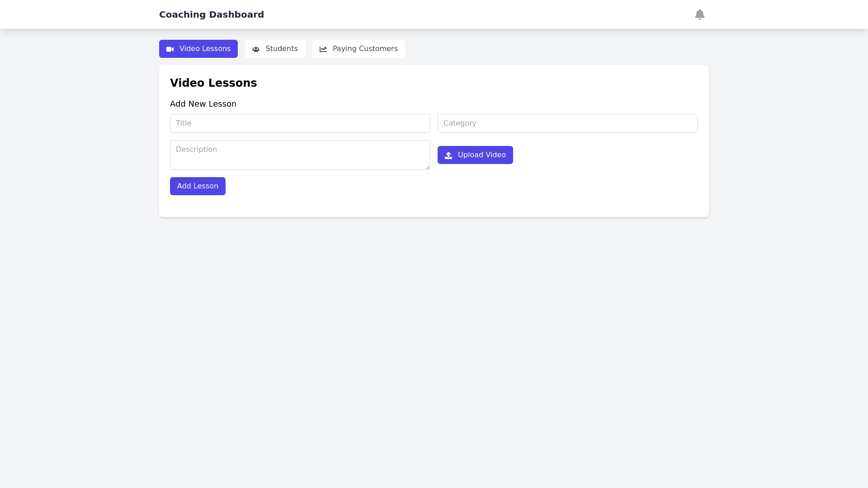
Task: Open the Paying Customers tab
Action: (x=364, y=49)
